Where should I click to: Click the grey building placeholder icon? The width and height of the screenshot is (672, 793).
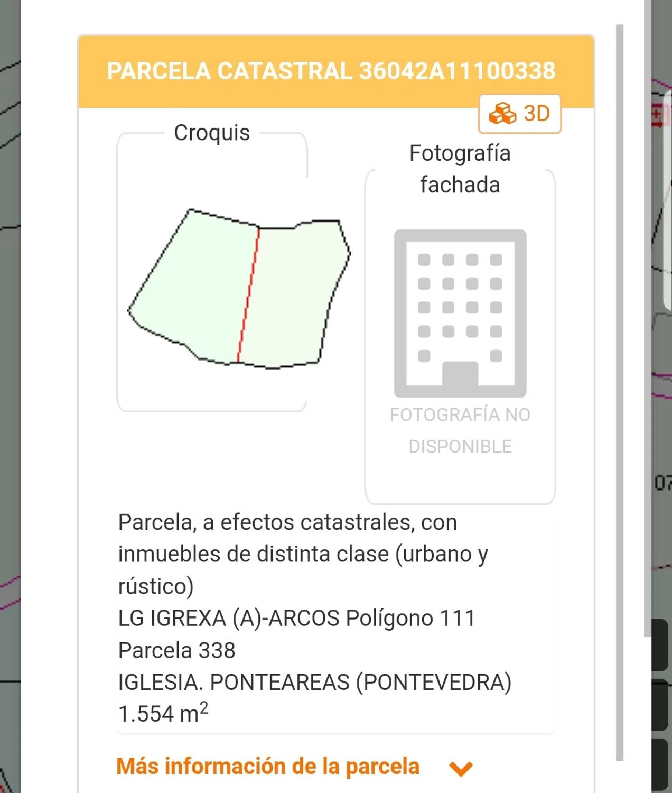pyautogui.click(x=460, y=313)
